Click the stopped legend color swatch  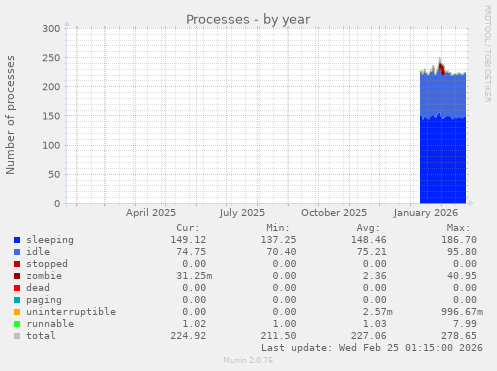tap(17, 264)
